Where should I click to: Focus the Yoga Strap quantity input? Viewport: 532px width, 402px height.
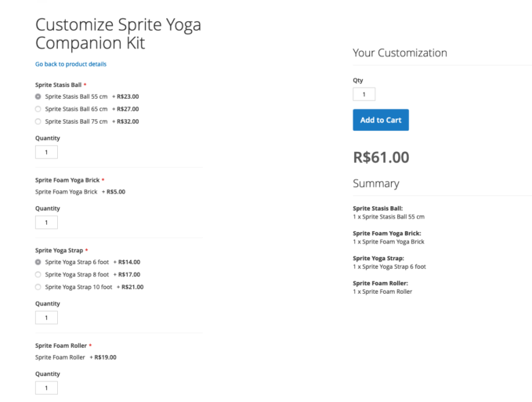[x=46, y=317]
